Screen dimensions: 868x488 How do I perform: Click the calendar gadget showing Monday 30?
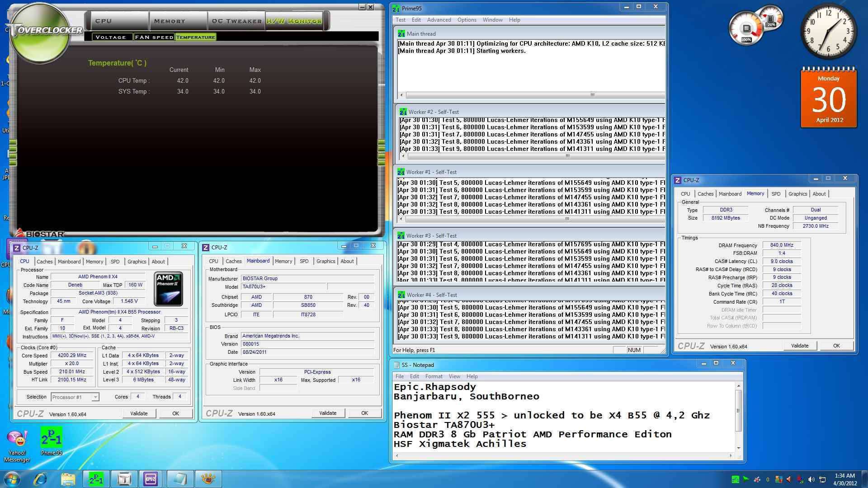829,98
